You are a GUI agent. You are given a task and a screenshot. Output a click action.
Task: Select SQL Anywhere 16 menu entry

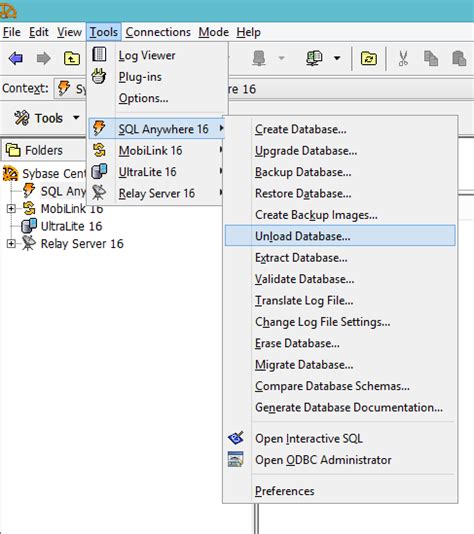tap(157, 129)
